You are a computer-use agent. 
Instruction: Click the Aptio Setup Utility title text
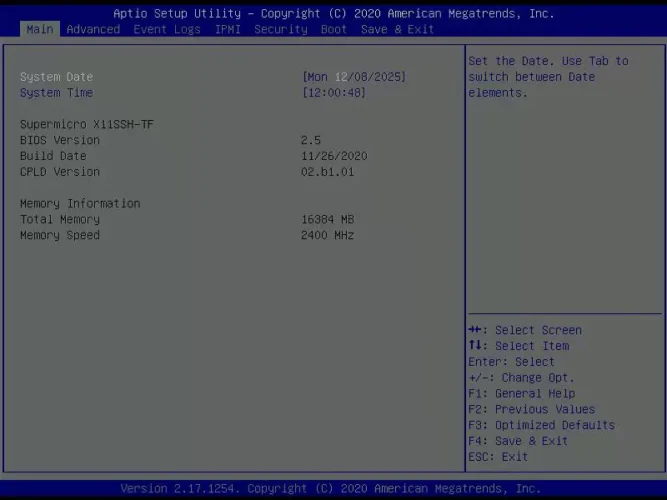(x=334, y=14)
